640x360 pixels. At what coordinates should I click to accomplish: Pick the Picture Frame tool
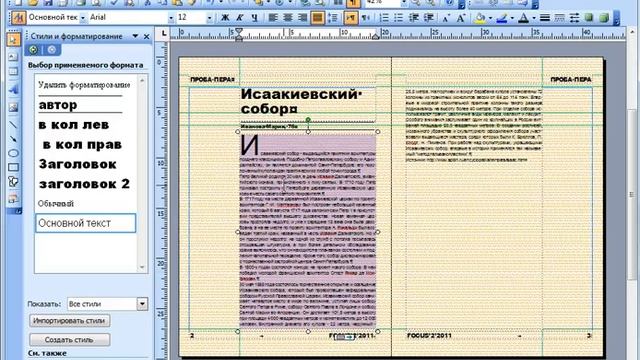point(13,107)
